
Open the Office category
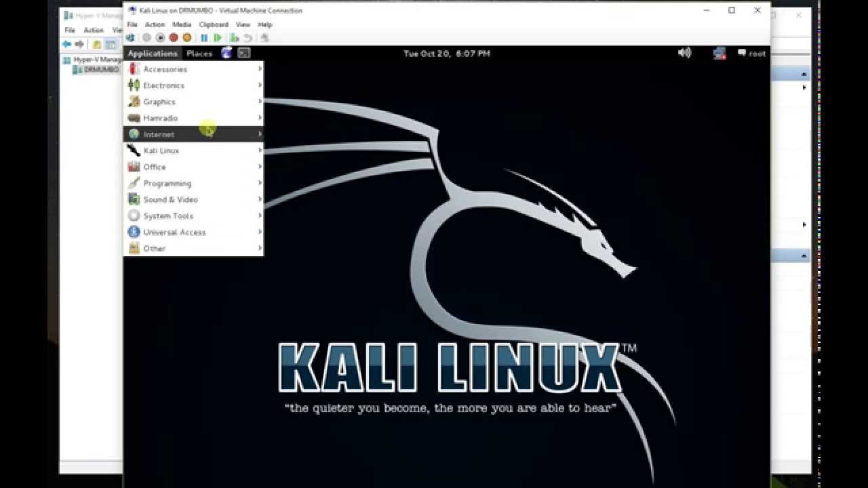tap(193, 167)
